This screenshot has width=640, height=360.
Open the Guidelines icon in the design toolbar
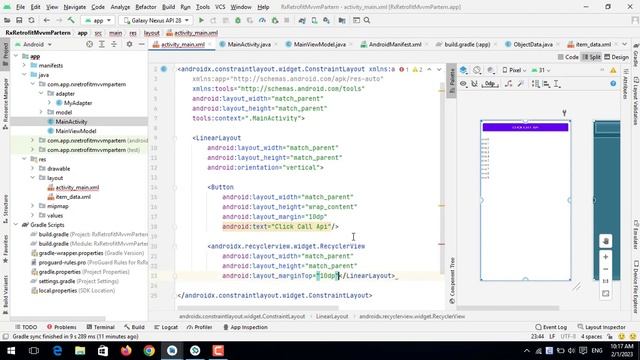[x=557, y=84]
